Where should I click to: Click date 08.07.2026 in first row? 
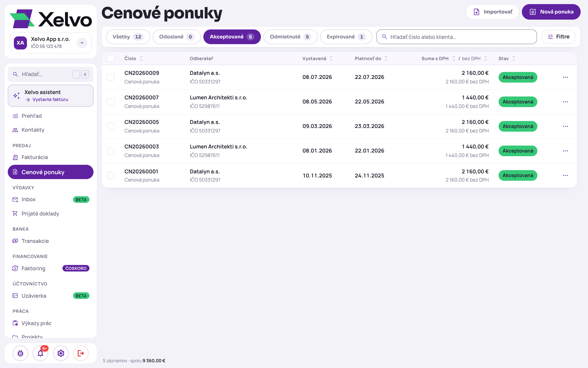click(317, 77)
